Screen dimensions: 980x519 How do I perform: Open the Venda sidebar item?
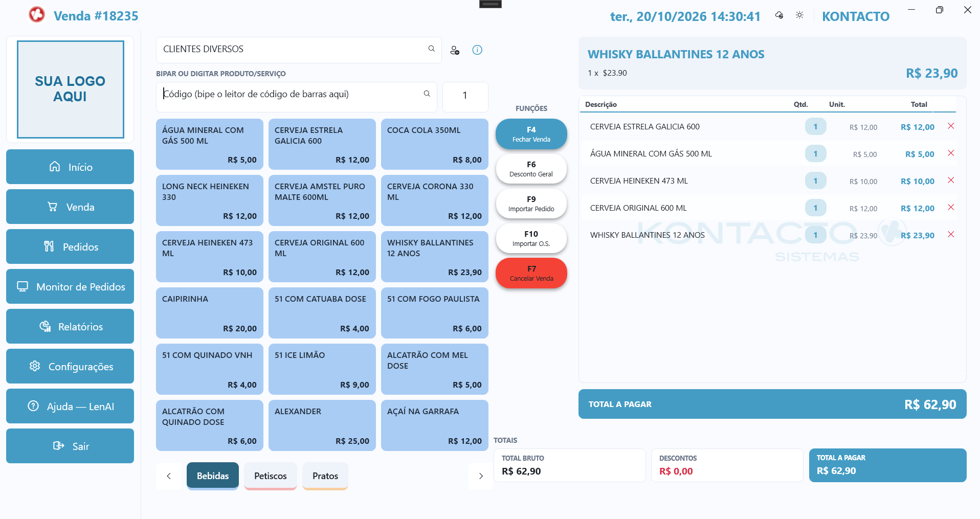pos(70,207)
